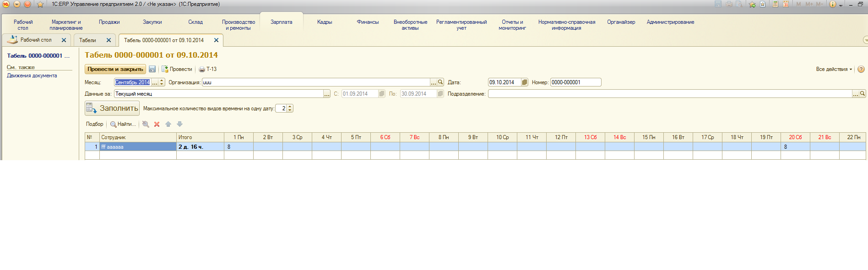Print the T-13 form

click(208, 69)
